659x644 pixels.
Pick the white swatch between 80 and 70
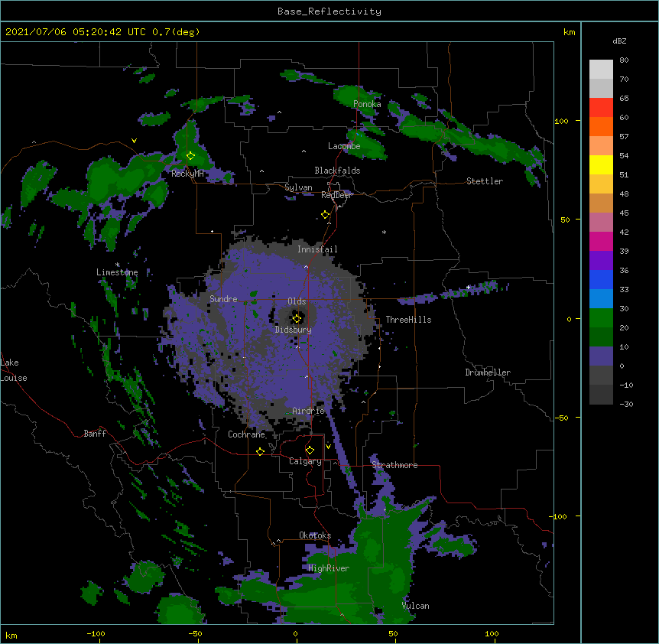click(601, 70)
